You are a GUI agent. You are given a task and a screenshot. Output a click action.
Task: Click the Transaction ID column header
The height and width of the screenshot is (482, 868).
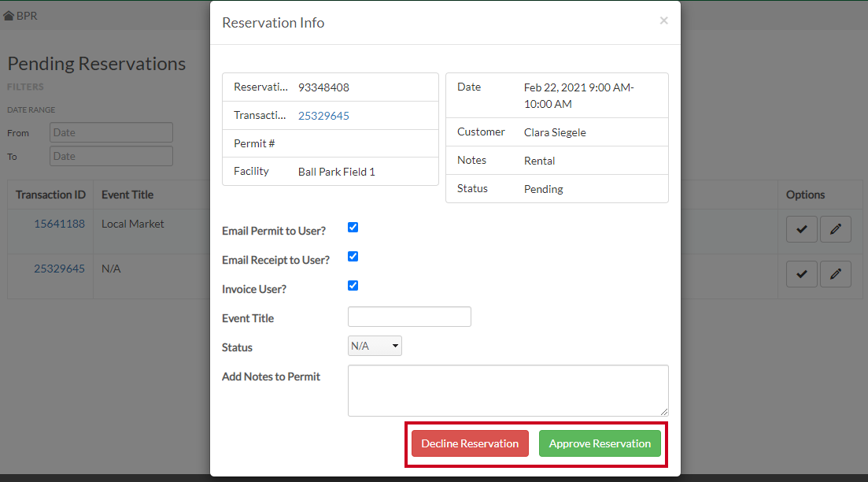pos(50,195)
